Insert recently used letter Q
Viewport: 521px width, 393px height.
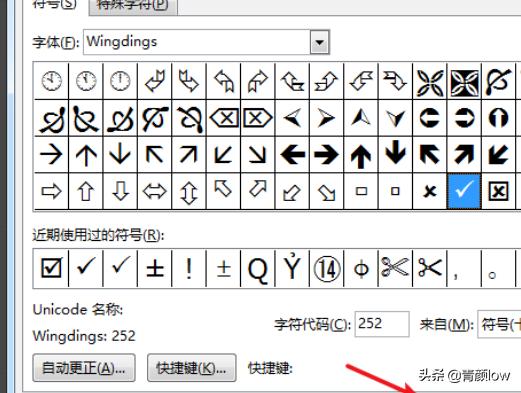coord(258,268)
